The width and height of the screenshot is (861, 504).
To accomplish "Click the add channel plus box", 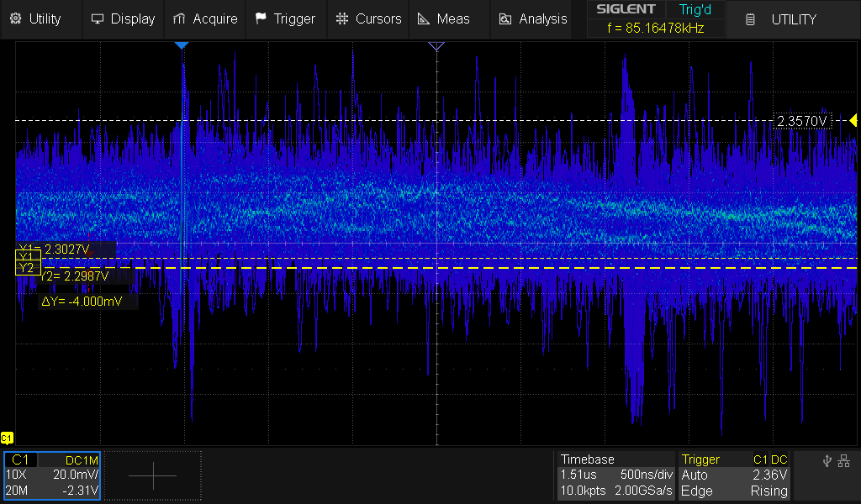I will pos(152,475).
